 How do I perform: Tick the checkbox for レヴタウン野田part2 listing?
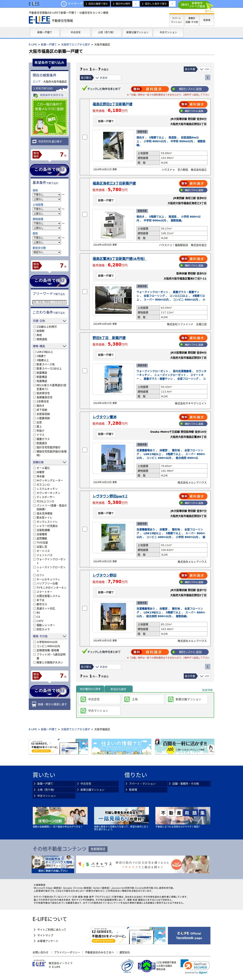pyautogui.click(x=85, y=529)
